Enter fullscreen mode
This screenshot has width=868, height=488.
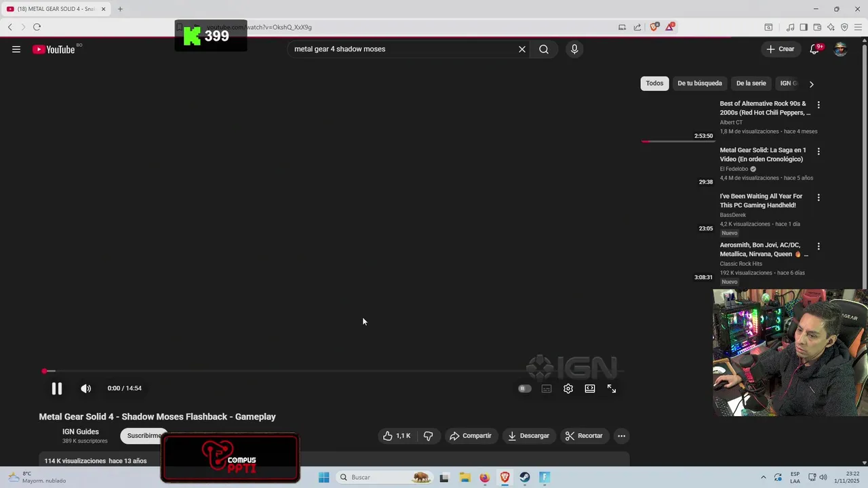pyautogui.click(x=612, y=388)
